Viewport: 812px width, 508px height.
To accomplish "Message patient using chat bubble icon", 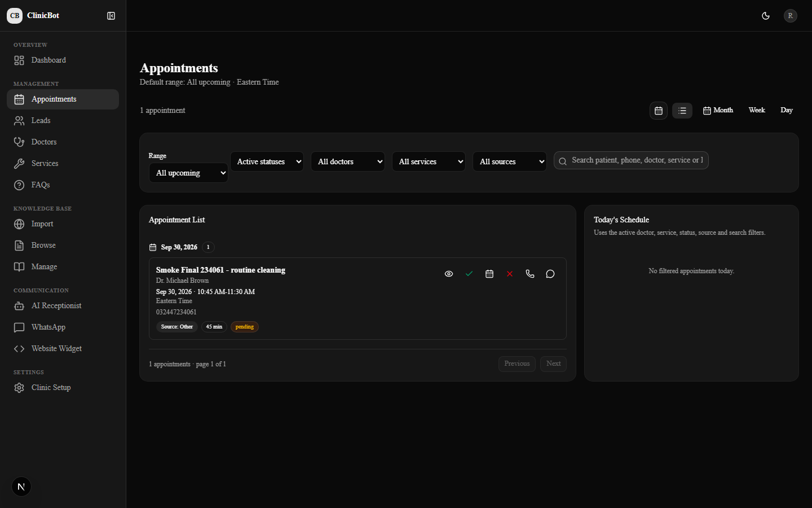I will tap(550, 274).
